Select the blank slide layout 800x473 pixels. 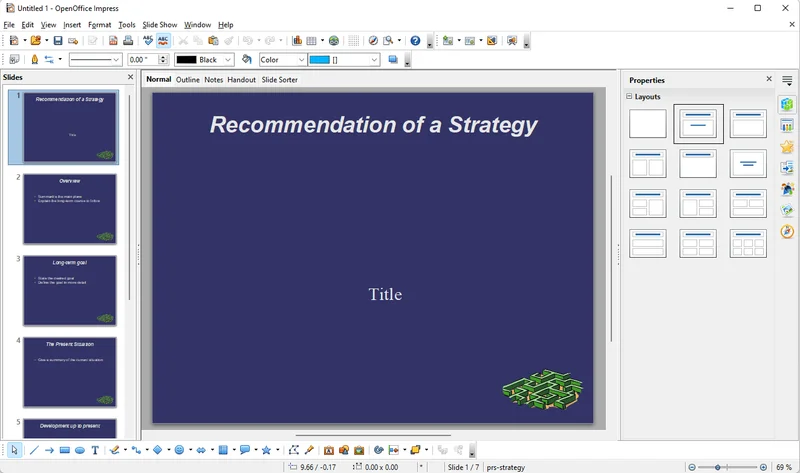click(x=648, y=124)
